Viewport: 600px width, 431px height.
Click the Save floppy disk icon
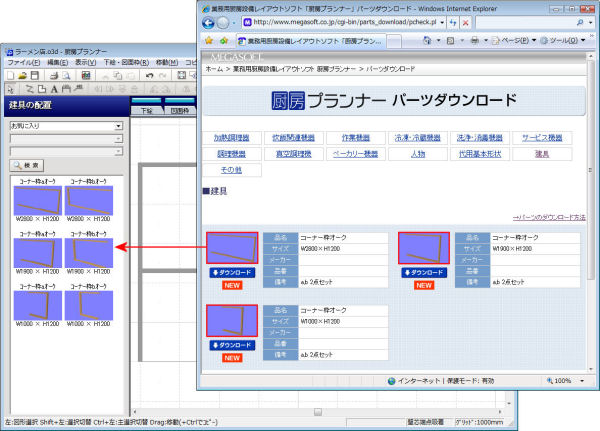pyautogui.click(x=35, y=75)
